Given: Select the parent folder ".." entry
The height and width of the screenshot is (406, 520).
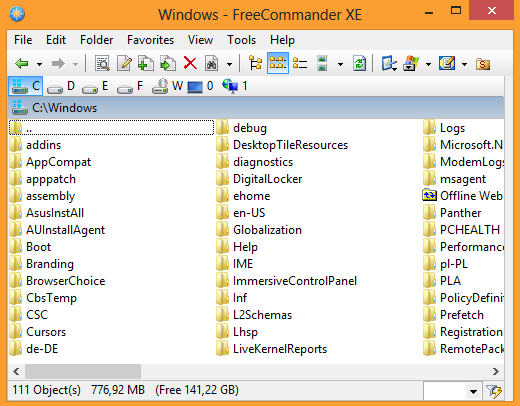Looking at the screenshot, I should tap(111, 128).
